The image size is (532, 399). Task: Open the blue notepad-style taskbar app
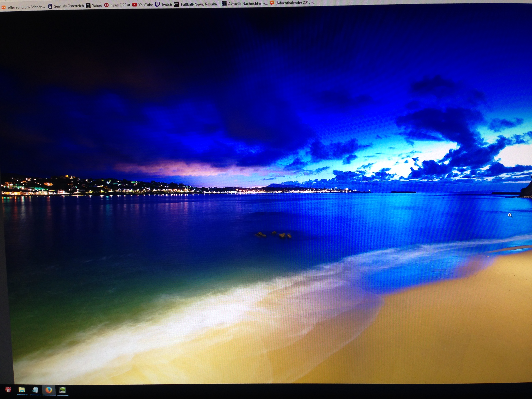pos(35,390)
